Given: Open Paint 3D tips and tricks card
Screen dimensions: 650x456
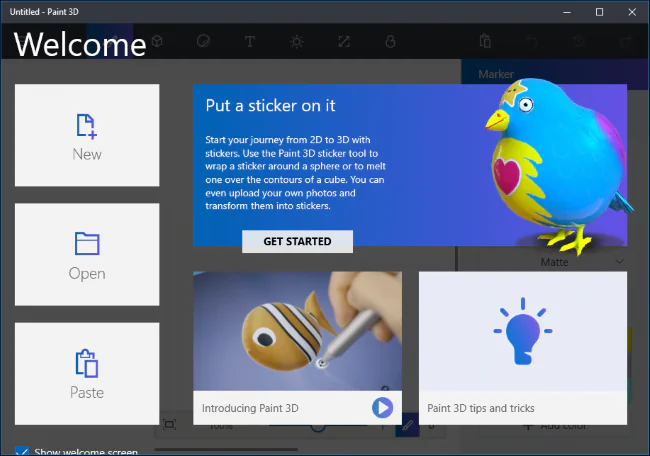Looking at the screenshot, I should 523,348.
